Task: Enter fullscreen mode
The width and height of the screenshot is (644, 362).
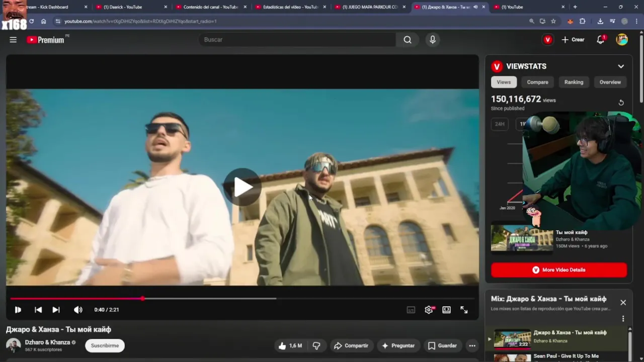Action: [x=464, y=310]
